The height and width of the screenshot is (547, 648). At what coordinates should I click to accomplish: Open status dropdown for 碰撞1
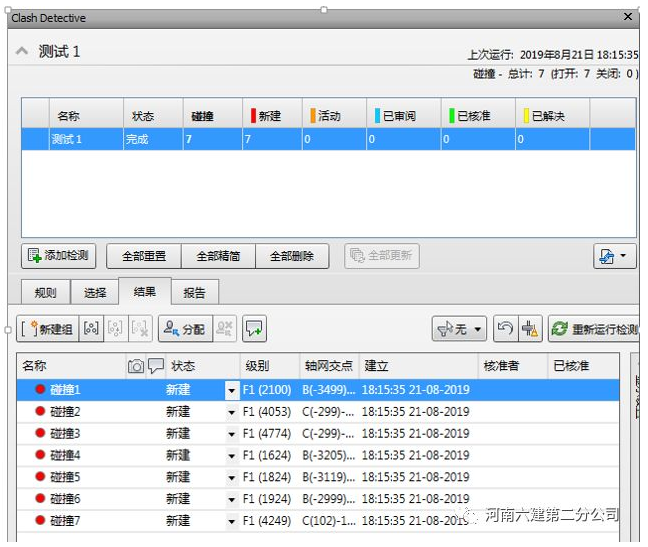(x=231, y=390)
